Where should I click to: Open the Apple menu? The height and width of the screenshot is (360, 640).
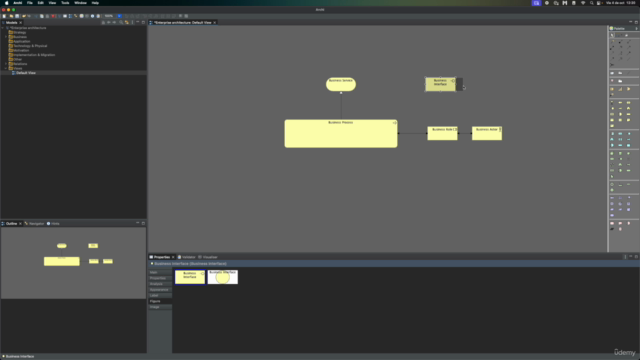tap(7, 3)
